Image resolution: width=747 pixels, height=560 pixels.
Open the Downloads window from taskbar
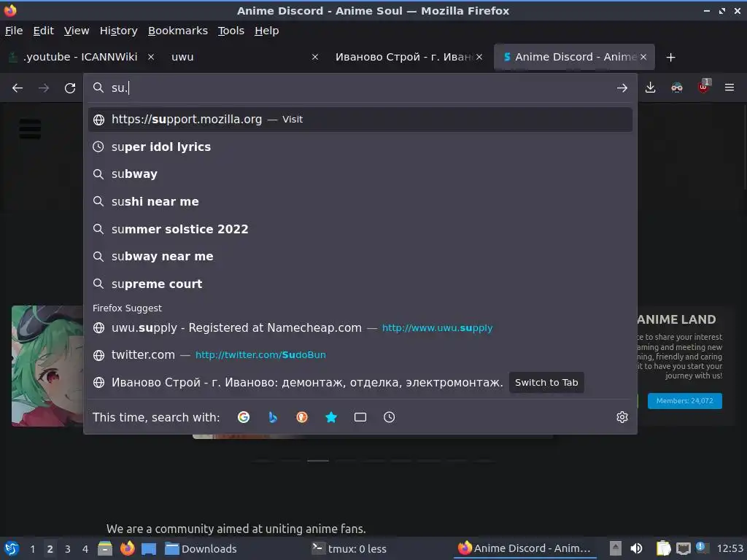point(201,548)
